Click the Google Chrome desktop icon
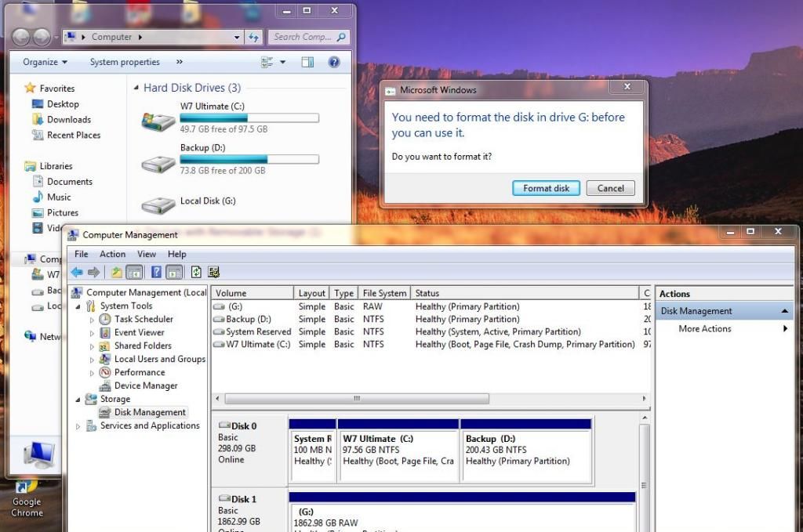 [27, 499]
